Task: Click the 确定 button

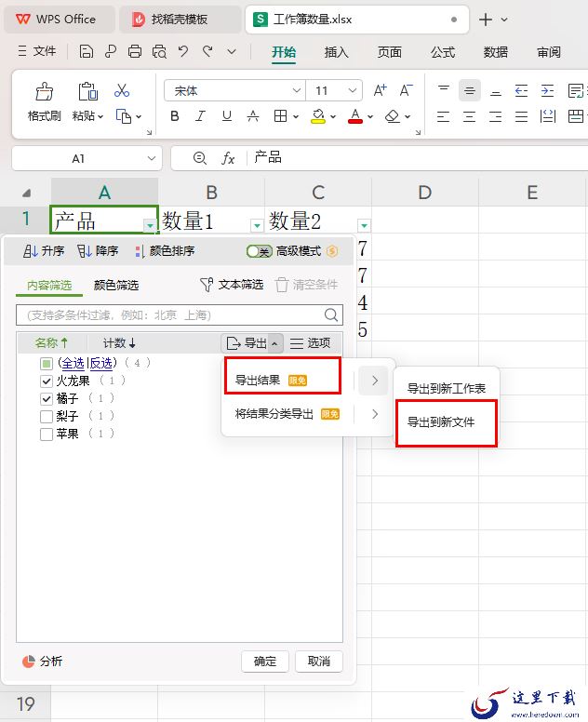Action: [265, 662]
